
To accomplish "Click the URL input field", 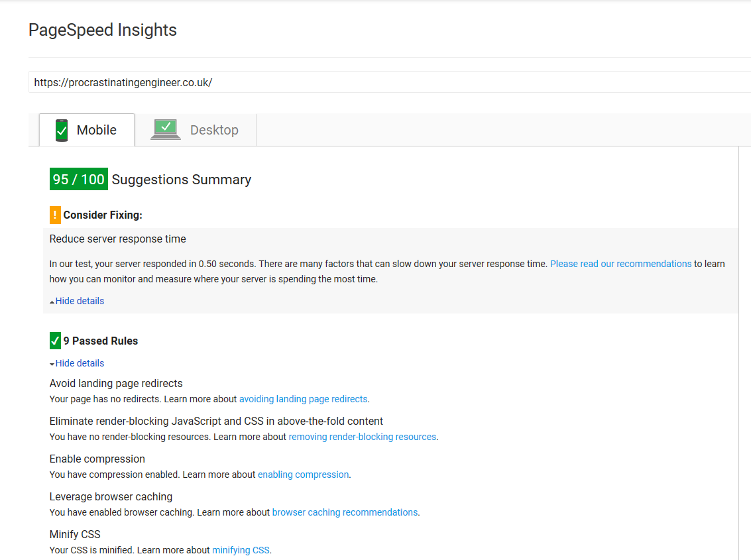I will (x=384, y=82).
